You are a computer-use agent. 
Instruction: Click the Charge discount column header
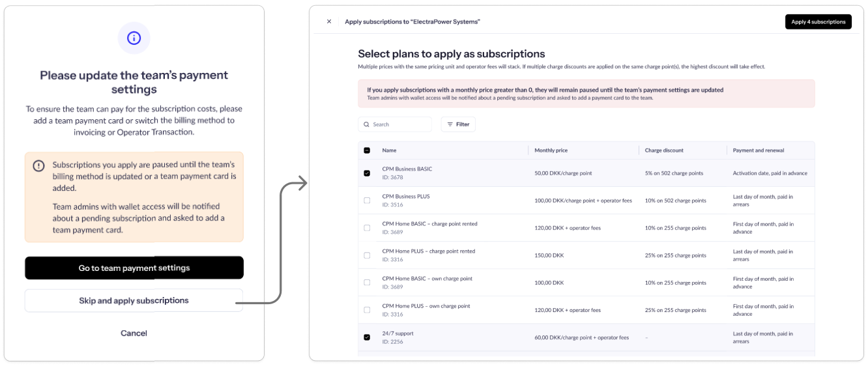tap(664, 150)
